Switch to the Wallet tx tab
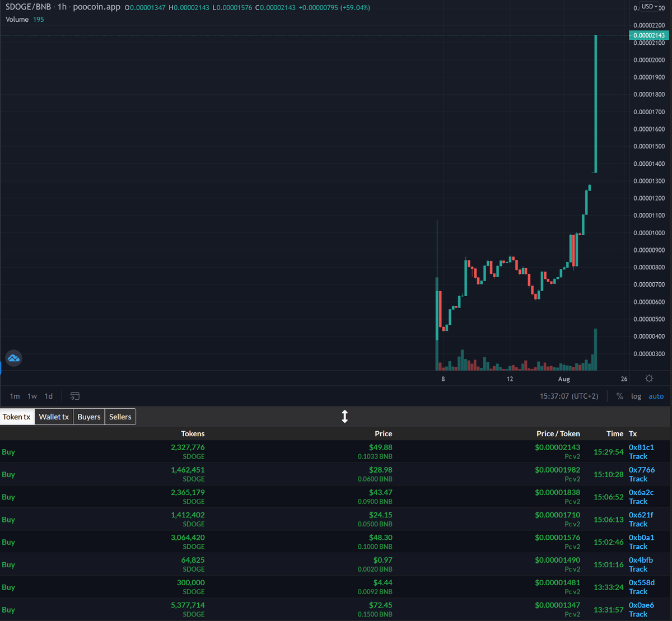Image resolution: width=672 pixels, height=621 pixels. coord(54,417)
